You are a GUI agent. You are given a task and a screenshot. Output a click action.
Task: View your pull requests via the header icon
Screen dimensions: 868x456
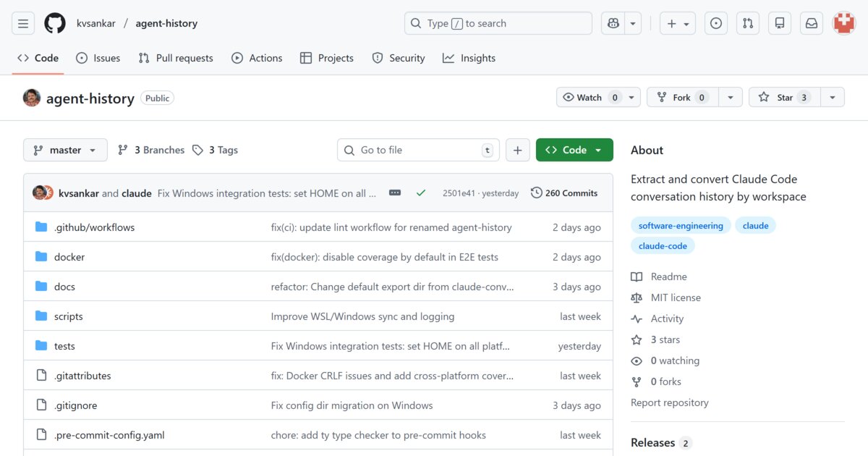[747, 22]
